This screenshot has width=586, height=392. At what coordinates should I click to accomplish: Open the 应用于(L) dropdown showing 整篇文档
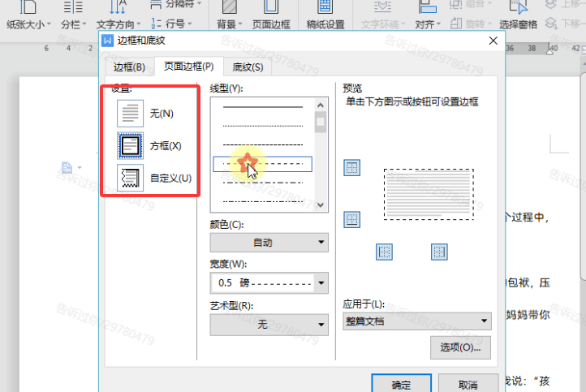coord(417,321)
